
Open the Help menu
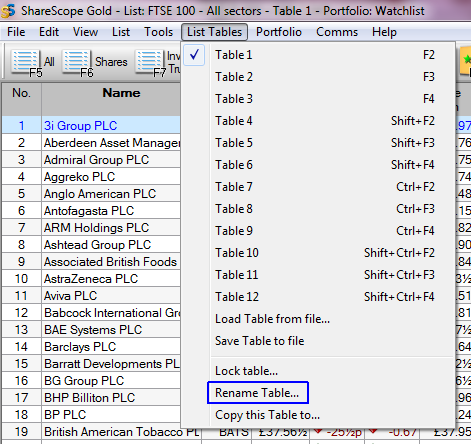[x=384, y=32]
